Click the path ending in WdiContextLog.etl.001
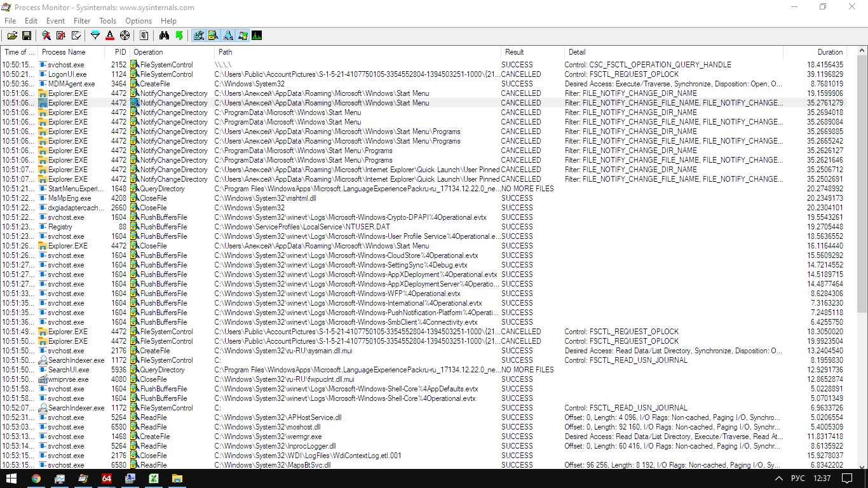This screenshot has height=488, width=868. (308, 456)
